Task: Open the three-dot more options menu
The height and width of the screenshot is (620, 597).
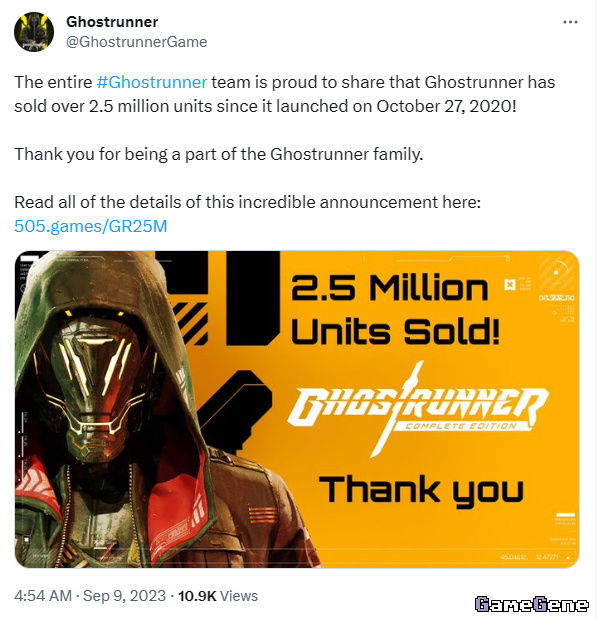Action: click(x=570, y=22)
